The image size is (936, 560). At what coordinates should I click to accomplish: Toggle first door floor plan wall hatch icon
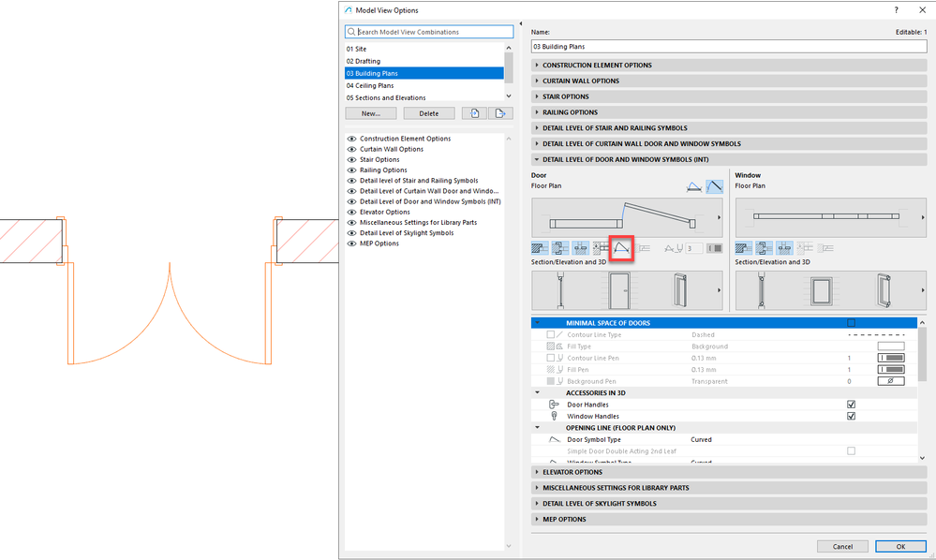coord(540,248)
